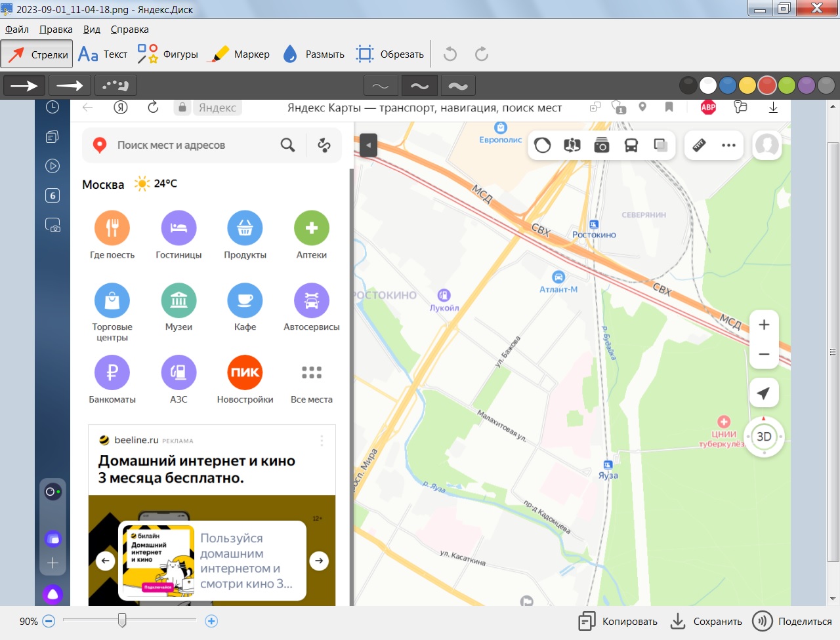Zoom out the map with minus

[764, 354]
